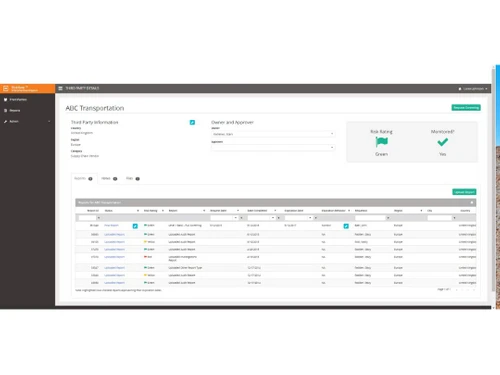Click the filter icon beside City input
The height and width of the screenshot is (375, 500).
(x=454, y=218)
